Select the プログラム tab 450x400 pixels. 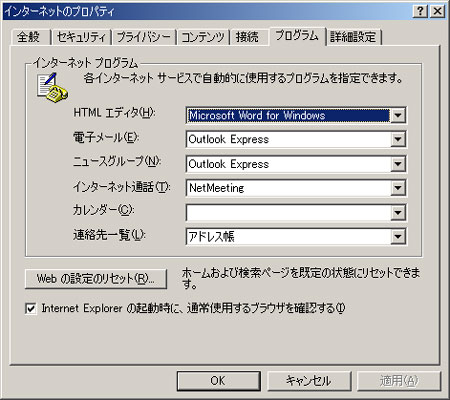(x=297, y=36)
